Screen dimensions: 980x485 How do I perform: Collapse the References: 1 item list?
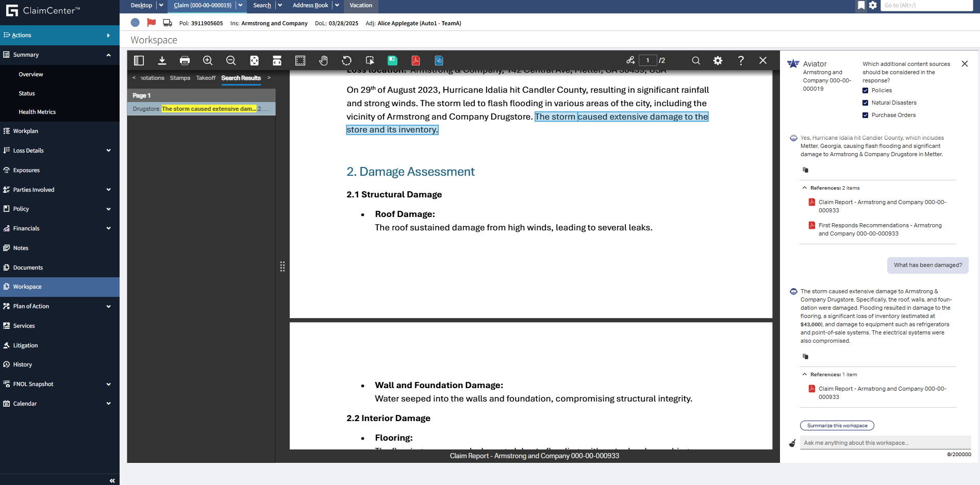805,375
